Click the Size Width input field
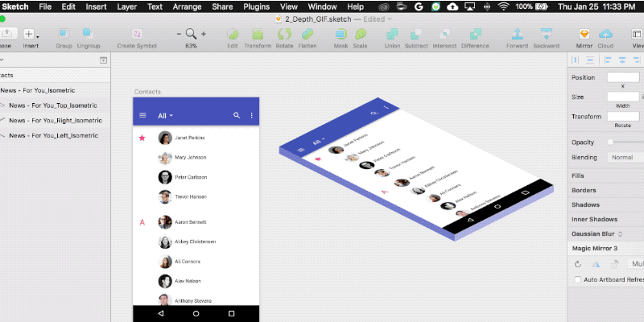The image size is (644, 322). point(623,97)
